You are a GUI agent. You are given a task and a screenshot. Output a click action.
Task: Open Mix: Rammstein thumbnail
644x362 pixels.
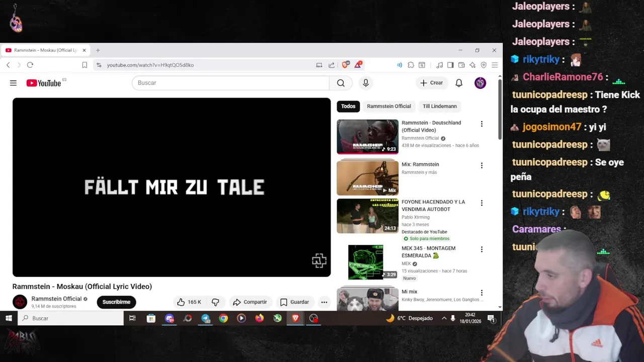tap(367, 177)
